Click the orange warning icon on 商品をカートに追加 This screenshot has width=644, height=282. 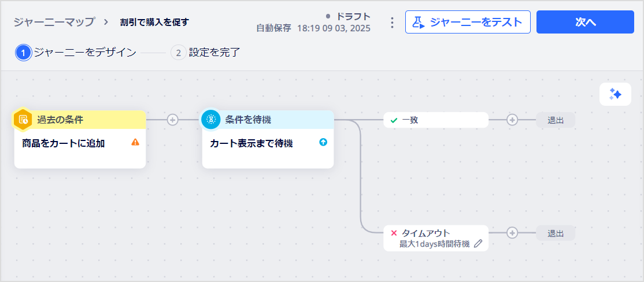pyautogui.click(x=135, y=142)
